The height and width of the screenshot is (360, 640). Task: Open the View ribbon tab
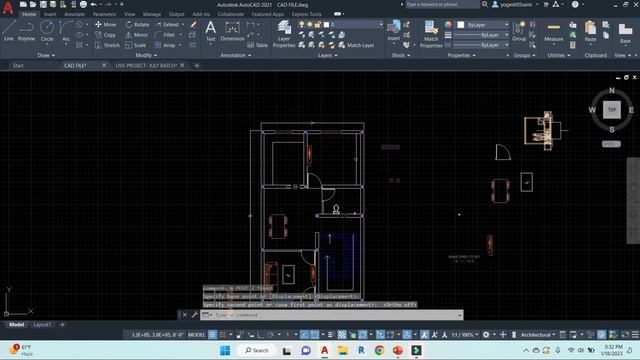point(129,14)
